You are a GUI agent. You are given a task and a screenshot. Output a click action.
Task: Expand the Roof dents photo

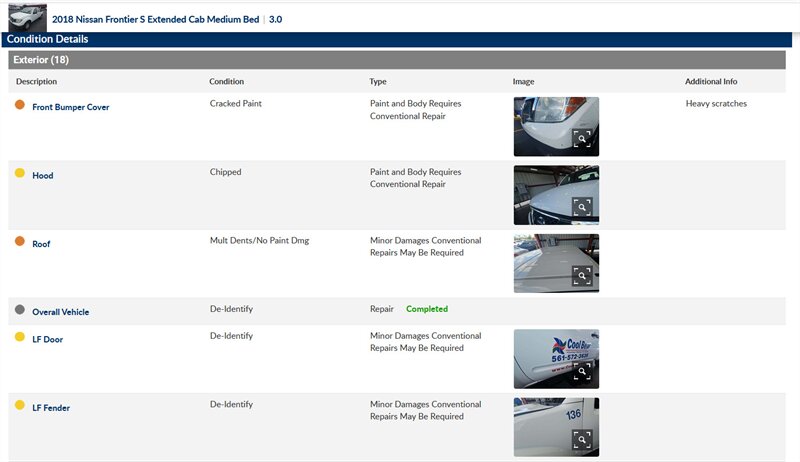click(x=583, y=276)
